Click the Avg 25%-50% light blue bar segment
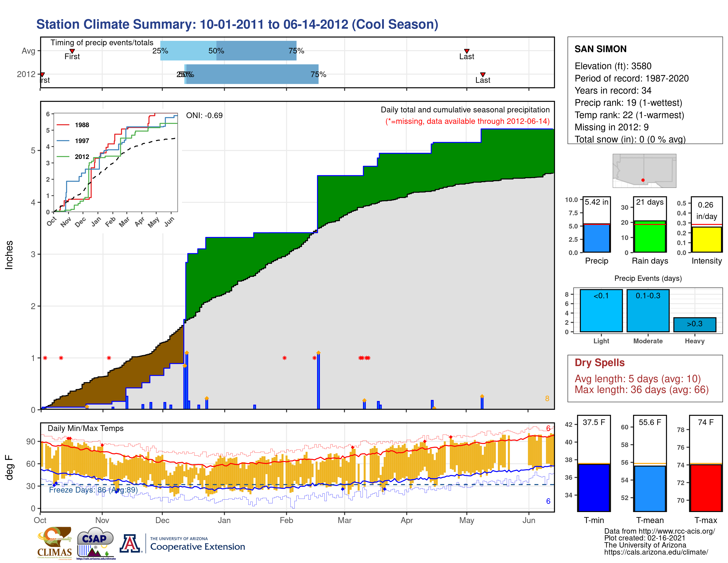This screenshot has height=563, width=728. pos(188,51)
